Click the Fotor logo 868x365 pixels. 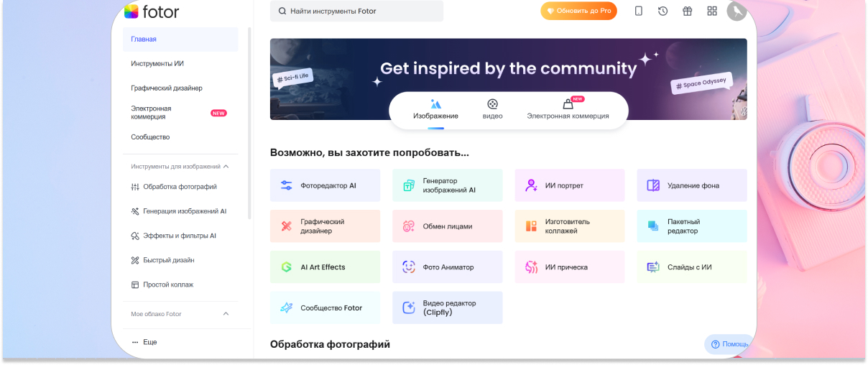click(x=152, y=11)
